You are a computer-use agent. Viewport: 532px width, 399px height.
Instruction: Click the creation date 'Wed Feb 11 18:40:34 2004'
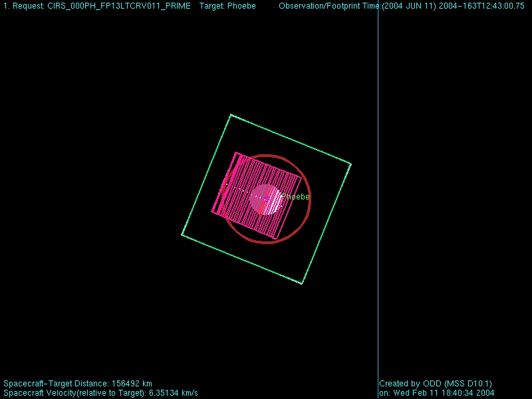444,393
